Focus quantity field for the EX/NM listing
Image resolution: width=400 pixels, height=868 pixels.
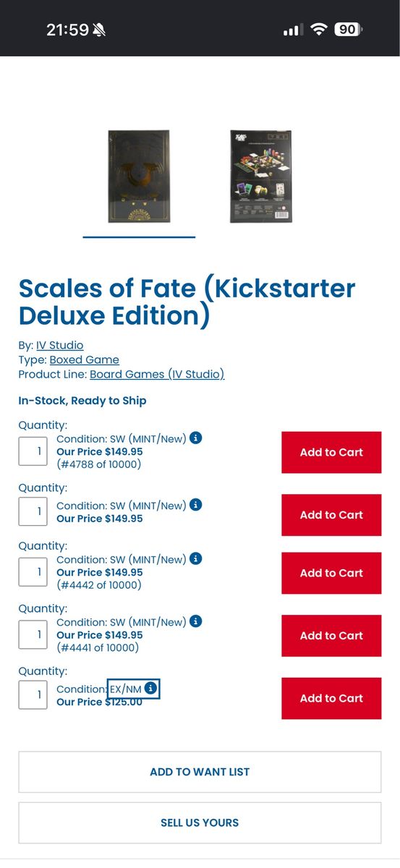point(33,695)
